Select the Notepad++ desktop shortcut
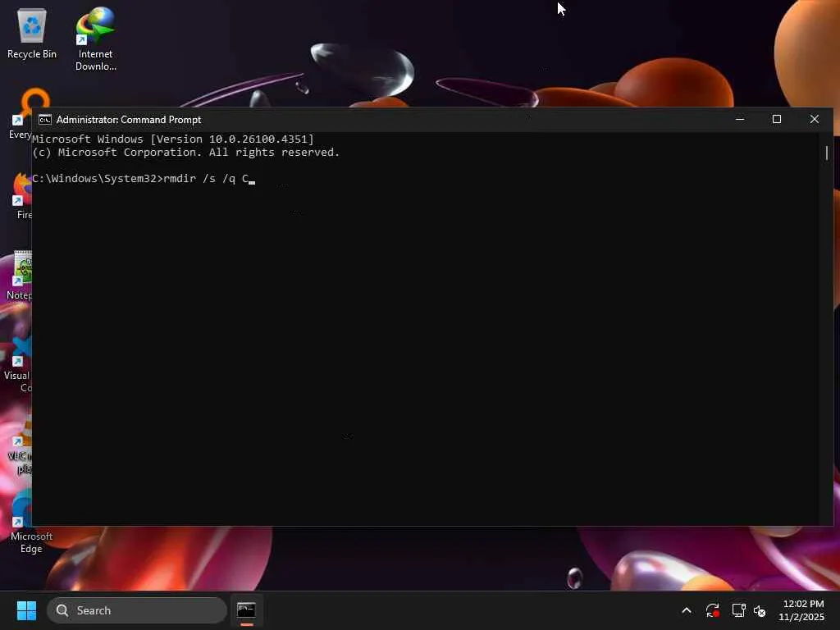Image resolution: width=840 pixels, height=630 pixels. coord(21,275)
